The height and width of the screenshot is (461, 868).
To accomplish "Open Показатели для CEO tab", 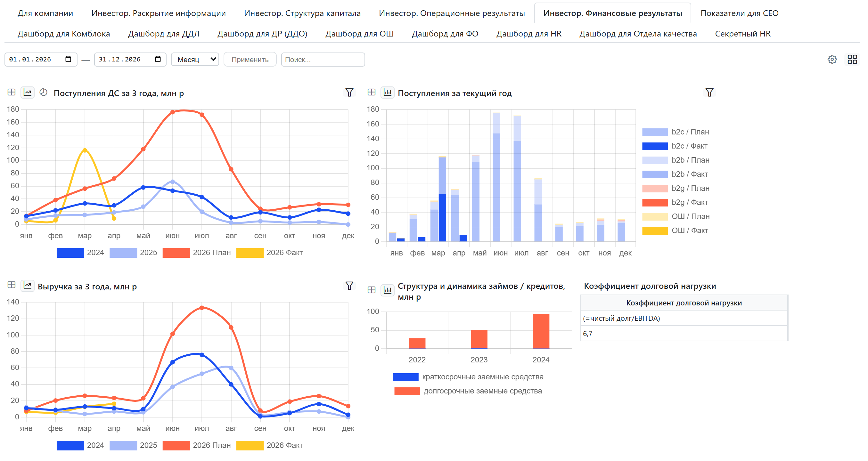I will tap(739, 13).
